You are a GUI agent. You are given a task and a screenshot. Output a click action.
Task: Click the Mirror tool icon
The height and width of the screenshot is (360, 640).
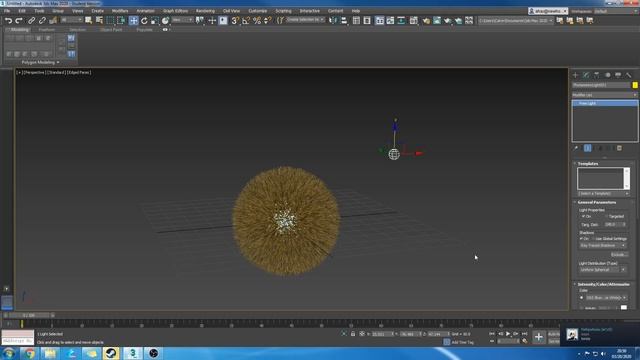tap(333, 20)
